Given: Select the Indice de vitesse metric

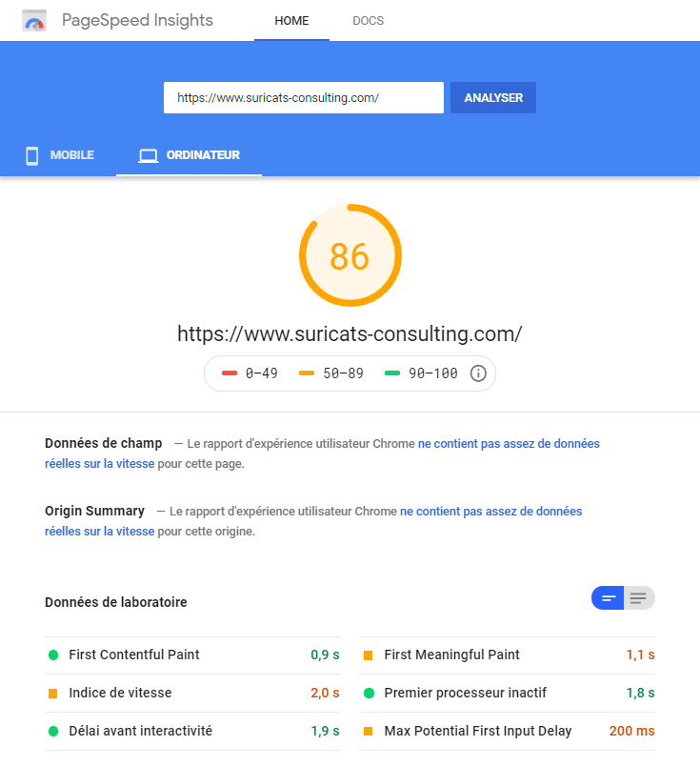Looking at the screenshot, I should pos(192,694).
